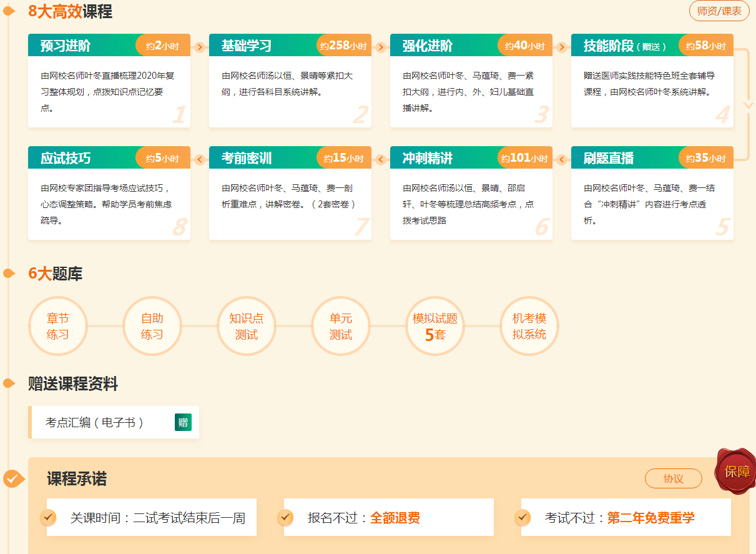Click the arrow between 基础学习 and 强化进阶
This screenshot has width=756, height=554.
[x=381, y=46]
